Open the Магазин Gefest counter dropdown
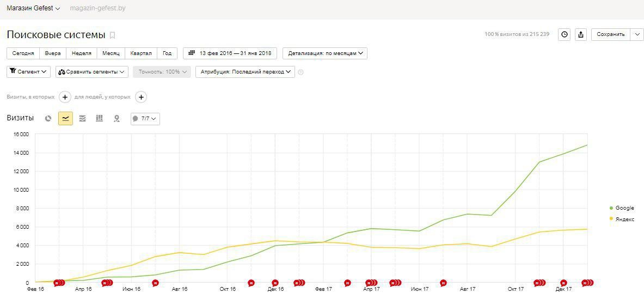The width and height of the screenshot is (644, 305). coord(33,8)
